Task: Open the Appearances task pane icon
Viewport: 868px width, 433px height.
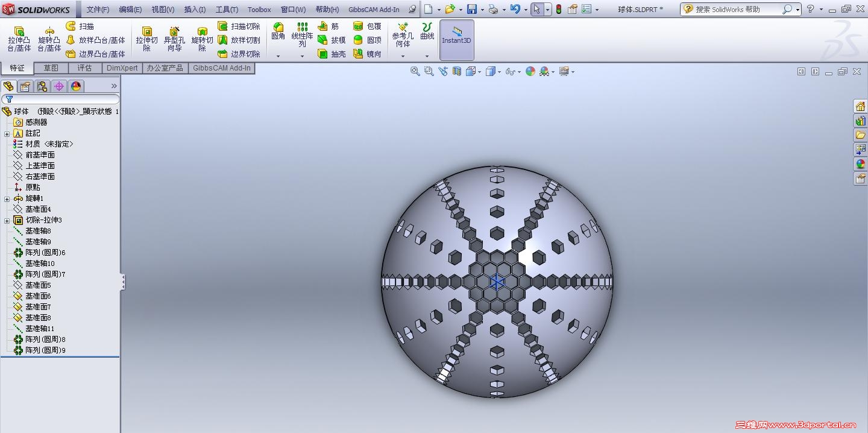Action: (x=860, y=164)
